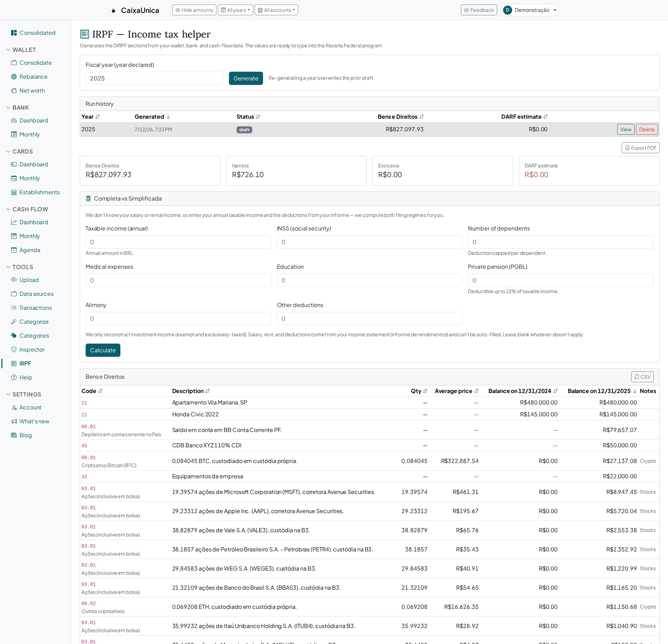Image resolution: width=668 pixels, height=644 pixels.
Task: Click the What's new megaphone icon
Action: pyautogui.click(x=14, y=421)
